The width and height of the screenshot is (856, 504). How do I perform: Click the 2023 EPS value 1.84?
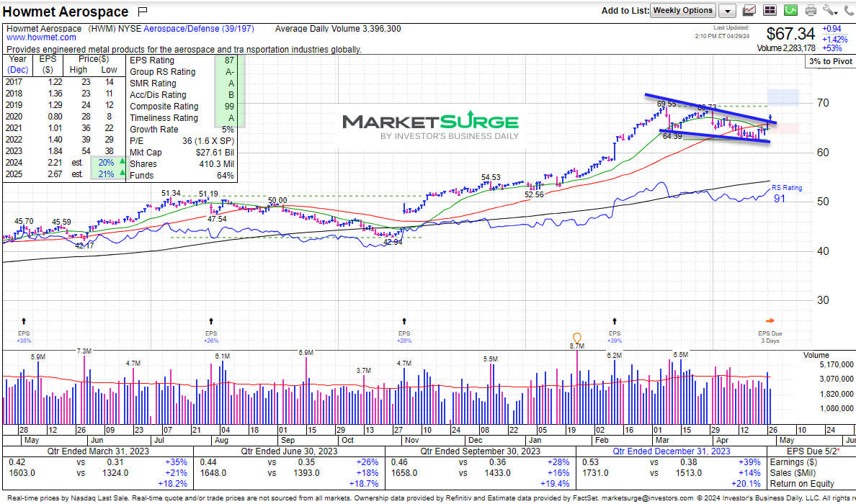(x=55, y=151)
